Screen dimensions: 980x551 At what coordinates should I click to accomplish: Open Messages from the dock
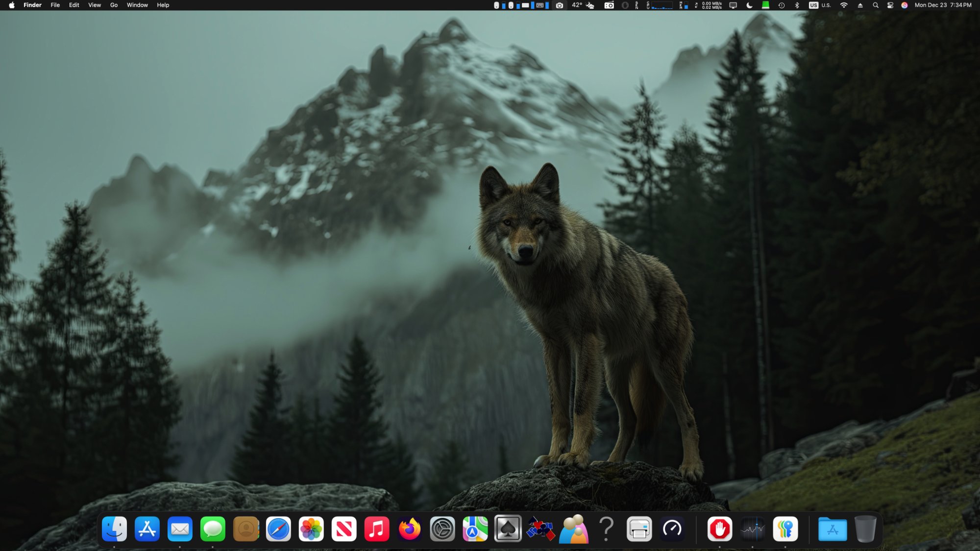[x=213, y=529]
